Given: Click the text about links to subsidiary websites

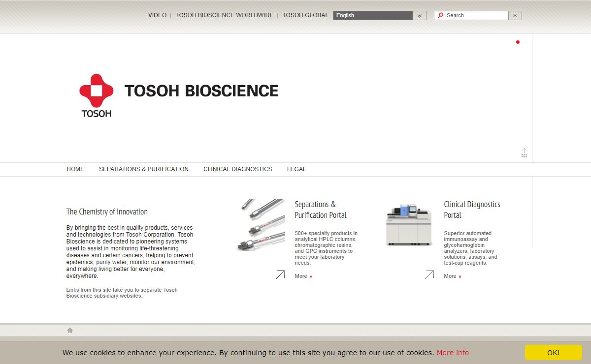Looking at the screenshot, I should point(122,293).
